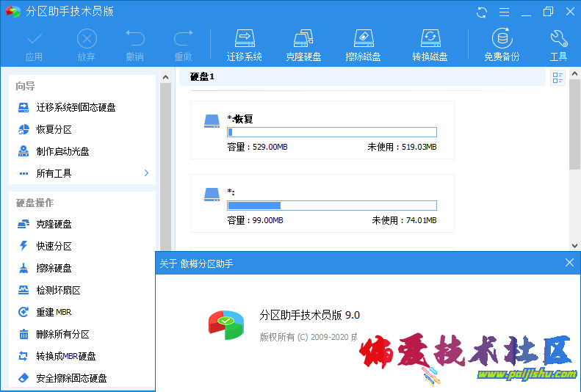Viewport: 581px width, 392px height.
Task: Expand the 所有工具 submenu arrow
Action: tap(146, 173)
